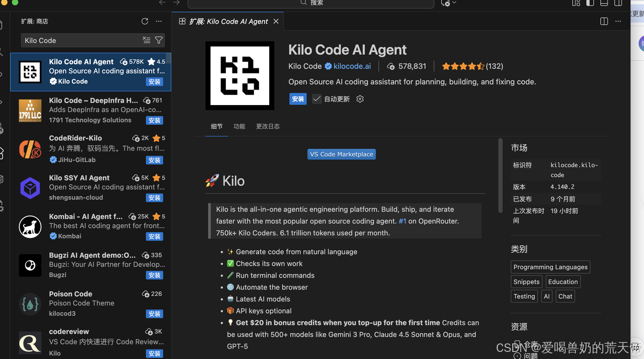Click the five-star rating of Kilo Code
Image resolution: width=644 pixels, height=359 pixels.
(463, 66)
